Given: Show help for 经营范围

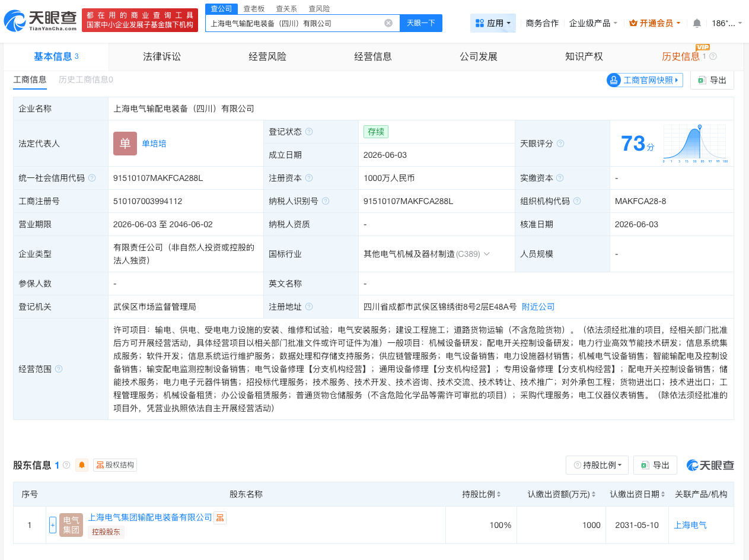Looking at the screenshot, I should coord(59,369).
